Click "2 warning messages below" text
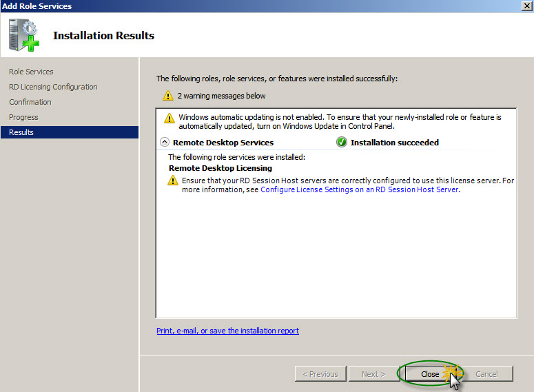 point(221,96)
